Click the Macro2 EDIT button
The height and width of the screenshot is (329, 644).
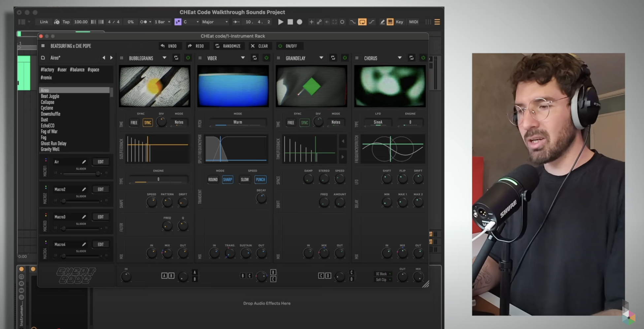click(101, 189)
